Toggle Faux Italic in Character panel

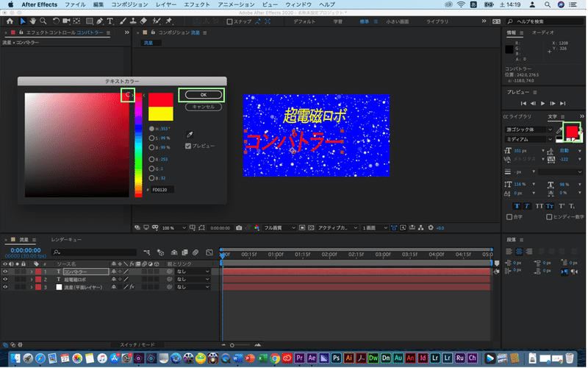(x=527, y=206)
